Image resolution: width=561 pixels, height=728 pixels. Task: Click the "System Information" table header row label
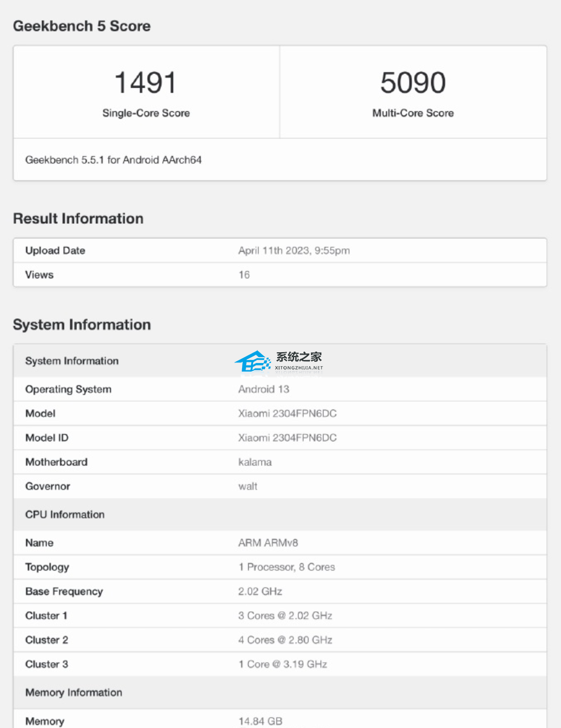pyautogui.click(x=72, y=361)
